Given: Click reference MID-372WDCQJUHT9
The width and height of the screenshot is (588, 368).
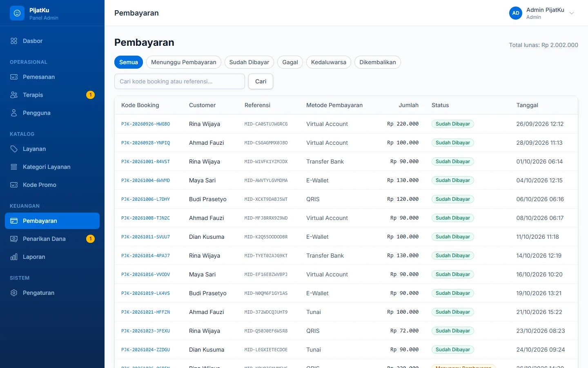Looking at the screenshot, I should coord(266,312).
